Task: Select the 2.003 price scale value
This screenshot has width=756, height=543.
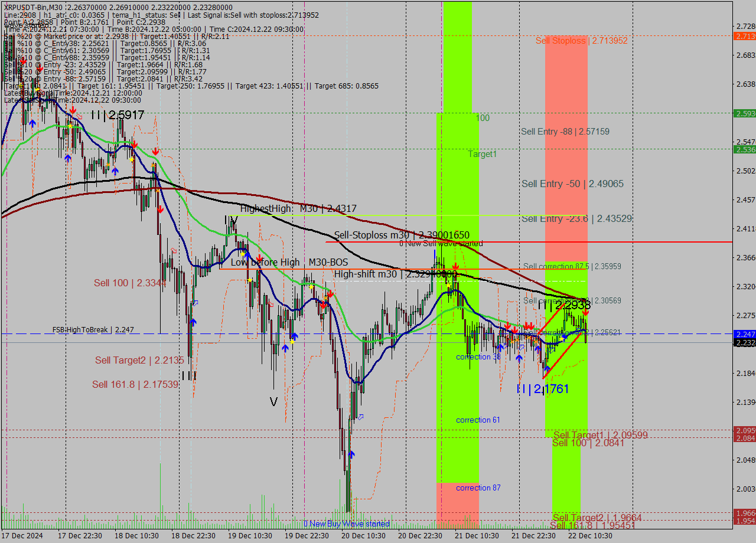Action: click(745, 489)
